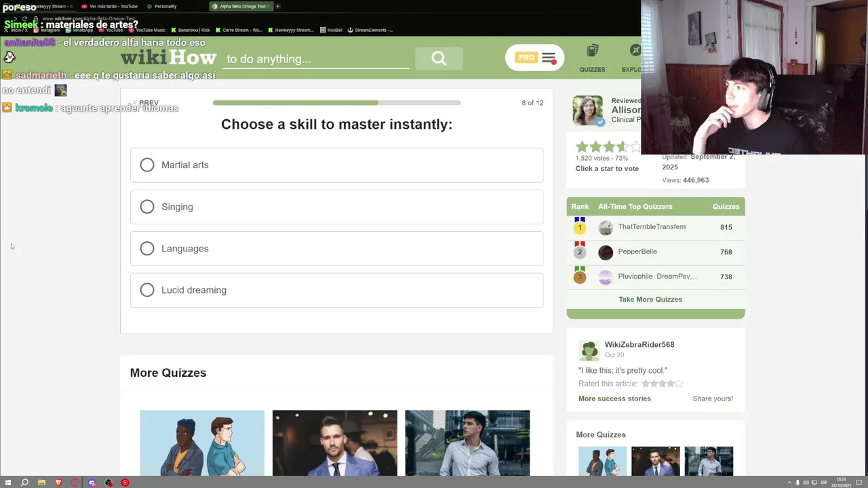Select the Singing option
The width and height of the screenshot is (868, 488).
336,207
